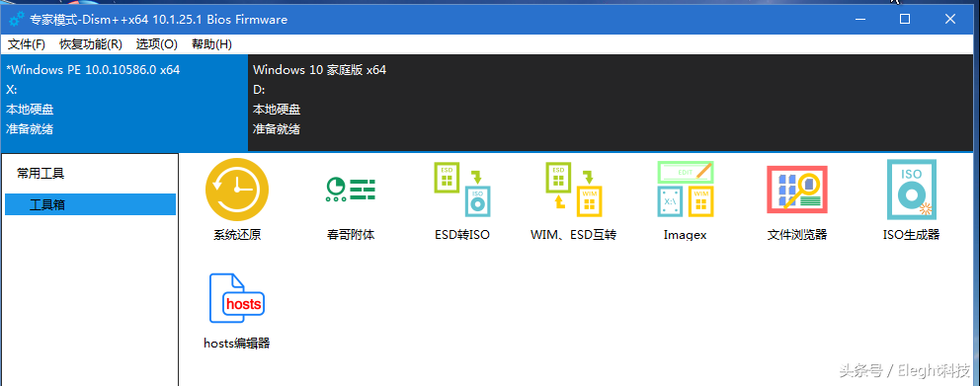Click 准备就绪 status under Windows PE

(30, 129)
